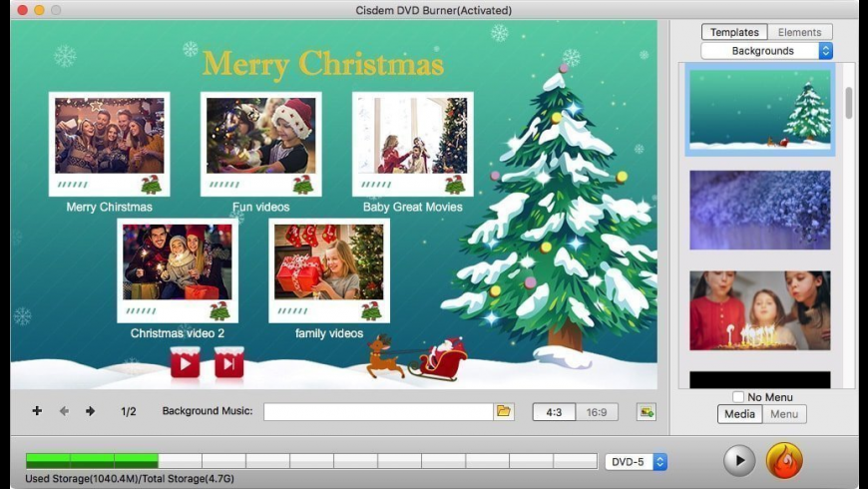Image resolution: width=868 pixels, height=489 pixels.
Task: Preview the DVD with play button
Action: point(739,460)
